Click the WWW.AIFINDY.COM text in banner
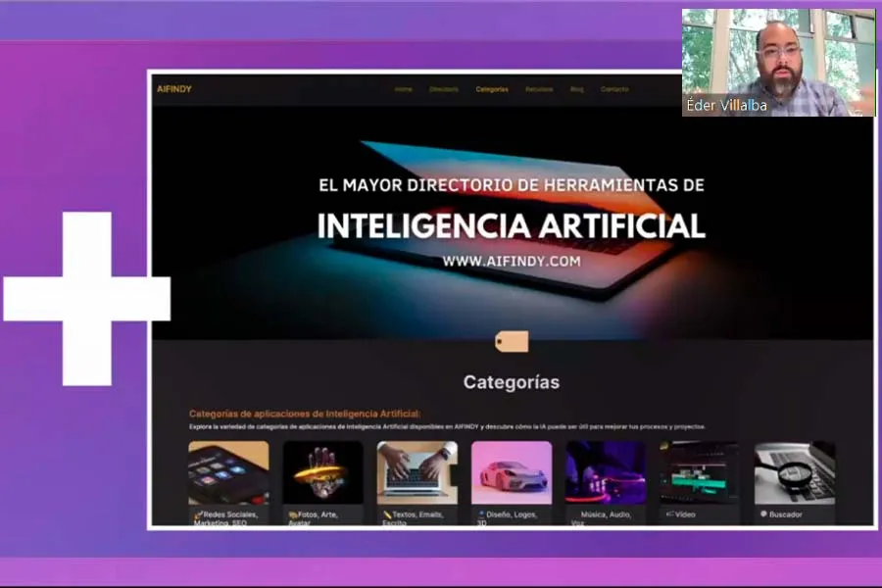This screenshot has width=882, height=588. click(511, 262)
